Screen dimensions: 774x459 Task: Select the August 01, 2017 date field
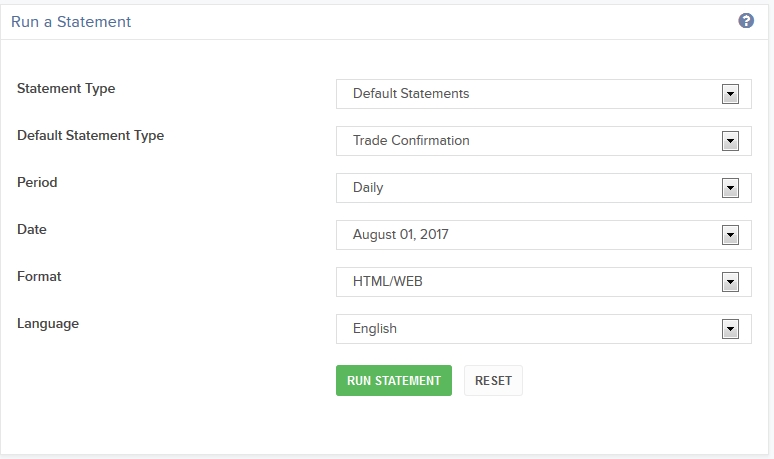pos(543,235)
